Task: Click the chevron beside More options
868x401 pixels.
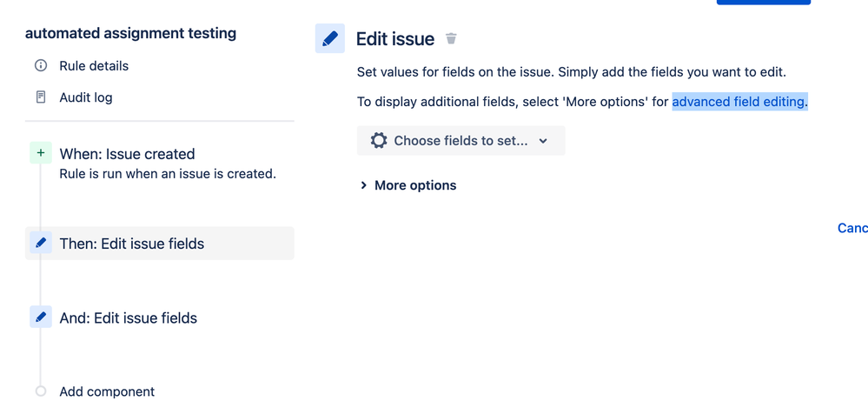Action: pos(363,185)
